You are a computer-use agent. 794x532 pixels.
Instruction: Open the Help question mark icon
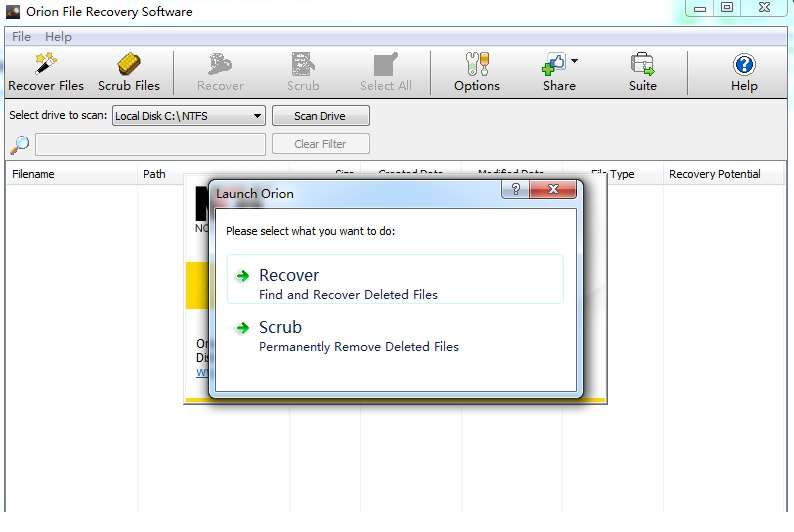(x=744, y=64)
